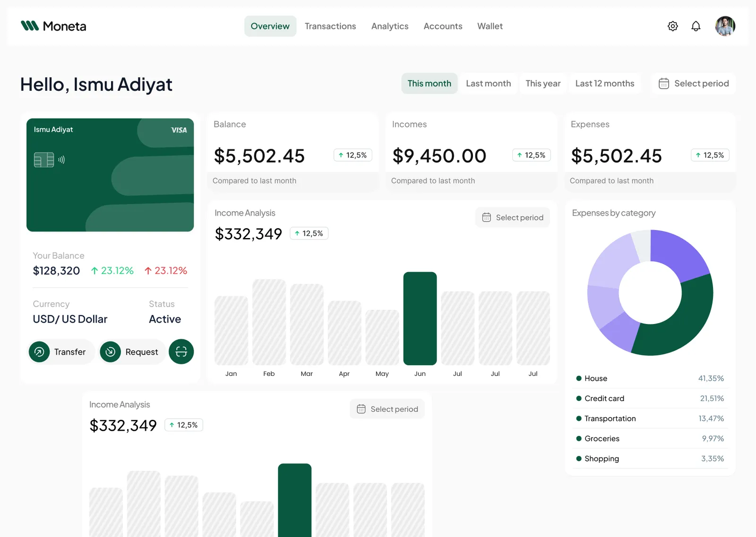The height and width of the screenshot is (537, 756).
Task: Select the This year period button
Action: tap(543, 84)
